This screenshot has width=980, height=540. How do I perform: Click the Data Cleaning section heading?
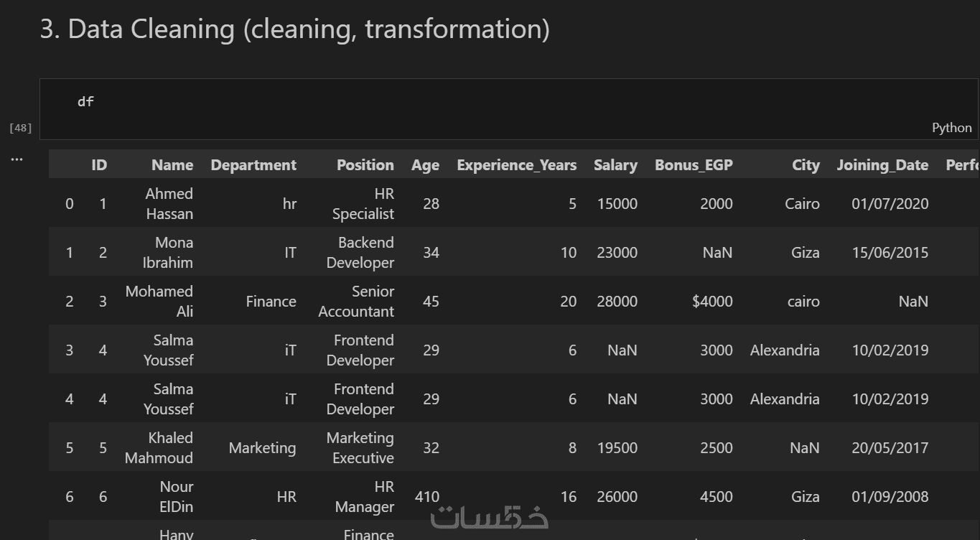[294, 29]
